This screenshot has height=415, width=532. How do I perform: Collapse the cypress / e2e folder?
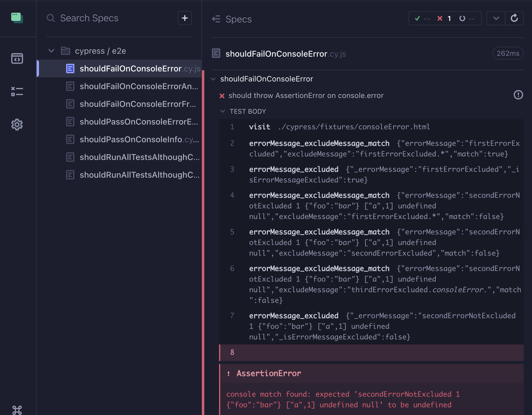pos(51,51)
